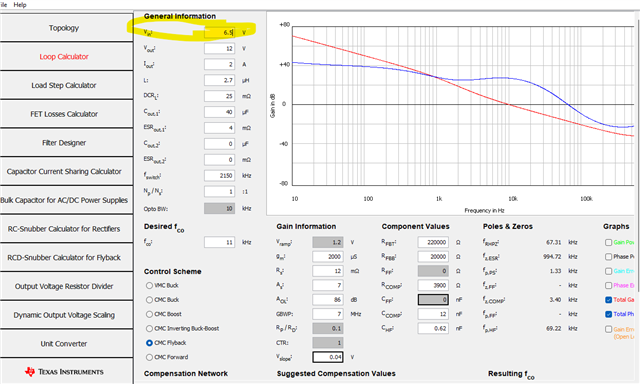Click the inductance L field
This screenshot has width=640, height=384.
(x=220, y=80)
